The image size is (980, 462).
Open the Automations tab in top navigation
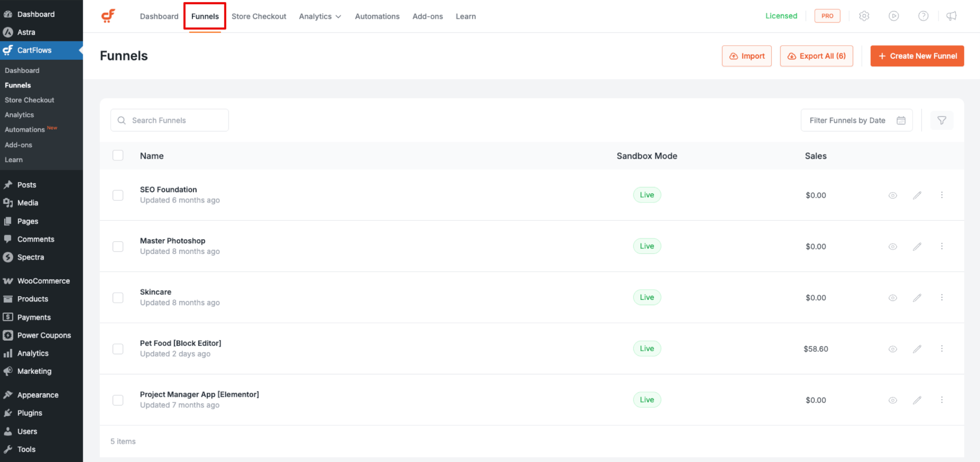point(377,16)
